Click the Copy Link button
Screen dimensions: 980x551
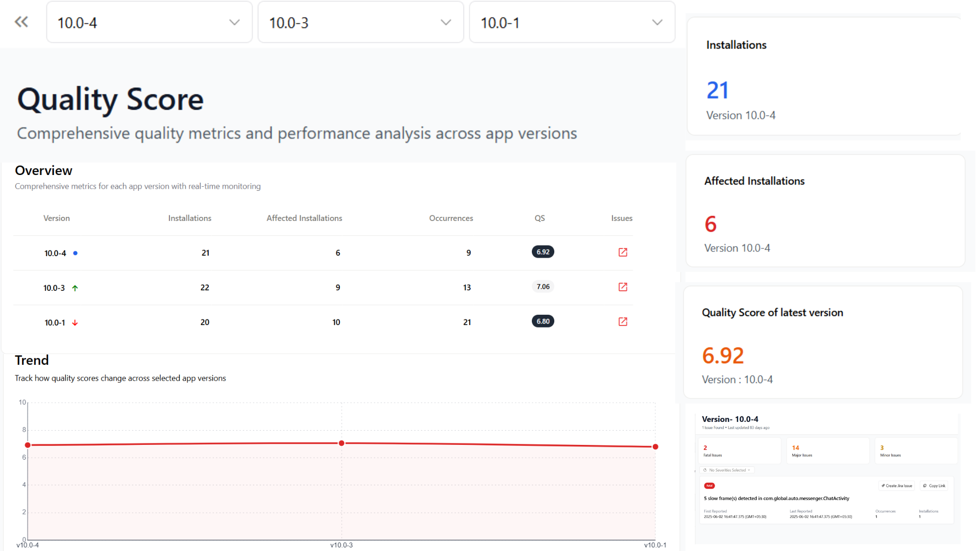point(935,486)
